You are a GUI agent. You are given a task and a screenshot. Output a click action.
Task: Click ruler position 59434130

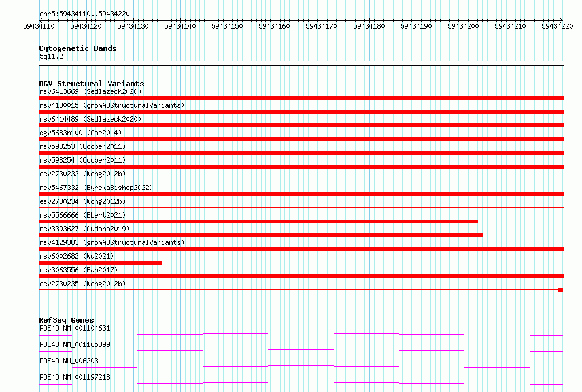click(133, 26)
